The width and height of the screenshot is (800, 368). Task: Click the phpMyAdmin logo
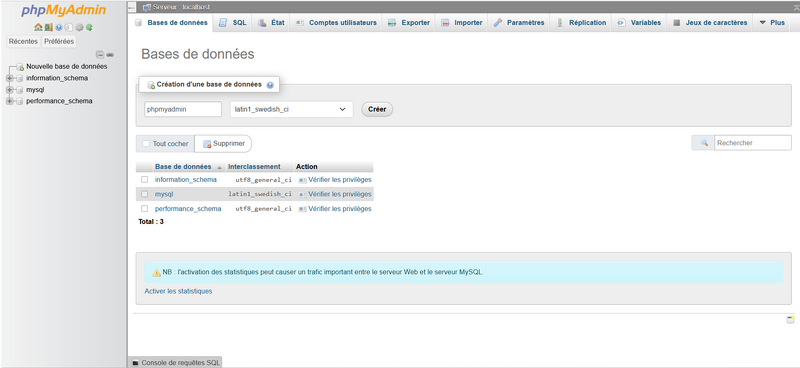[x=64, y=11]
